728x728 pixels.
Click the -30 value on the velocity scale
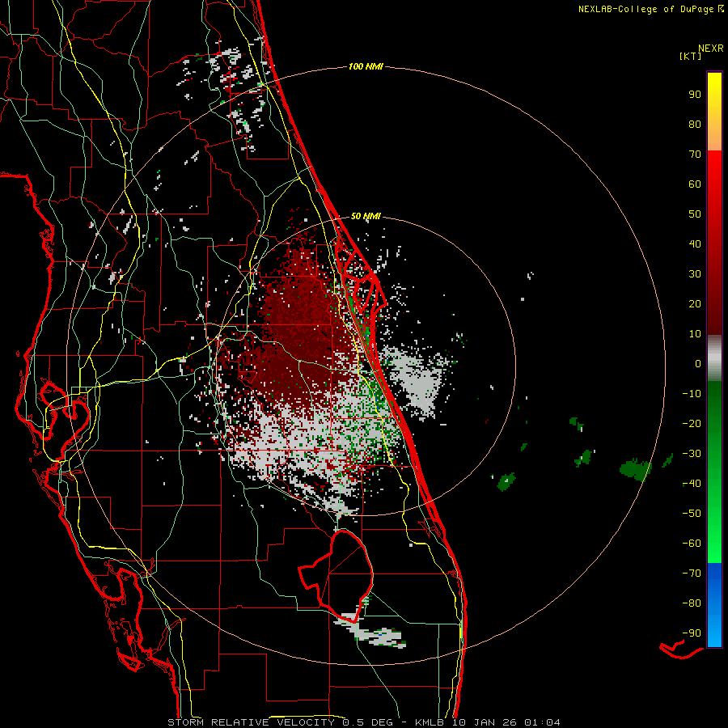point(692,454)
